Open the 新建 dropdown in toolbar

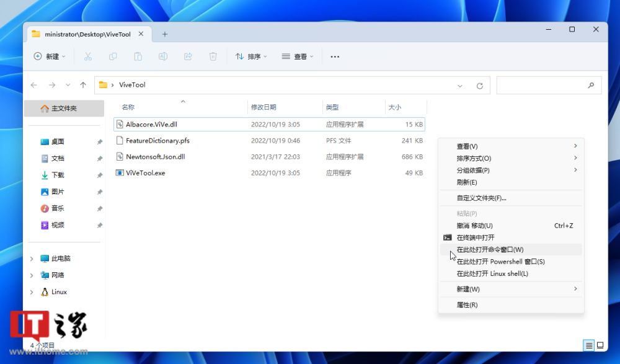click(50, 56)
